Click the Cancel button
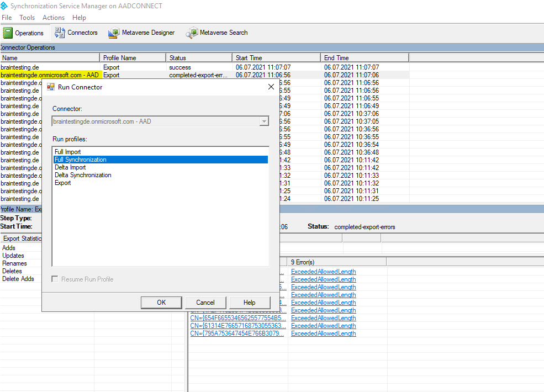This screenshot has width=544, height=392. pyautogui.click(x=205, y=303)
